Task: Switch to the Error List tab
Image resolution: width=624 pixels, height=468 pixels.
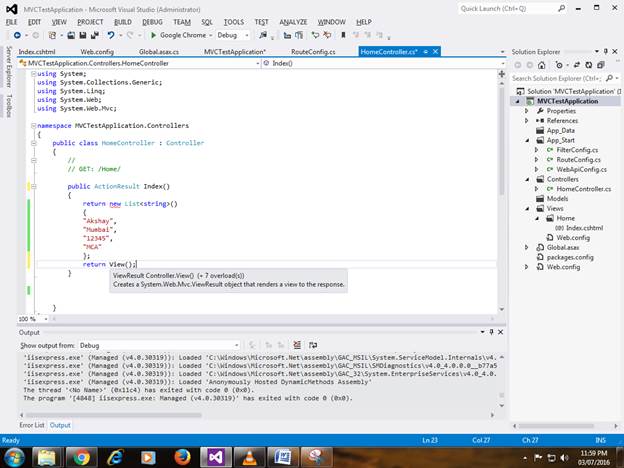Action: (32, 425)
